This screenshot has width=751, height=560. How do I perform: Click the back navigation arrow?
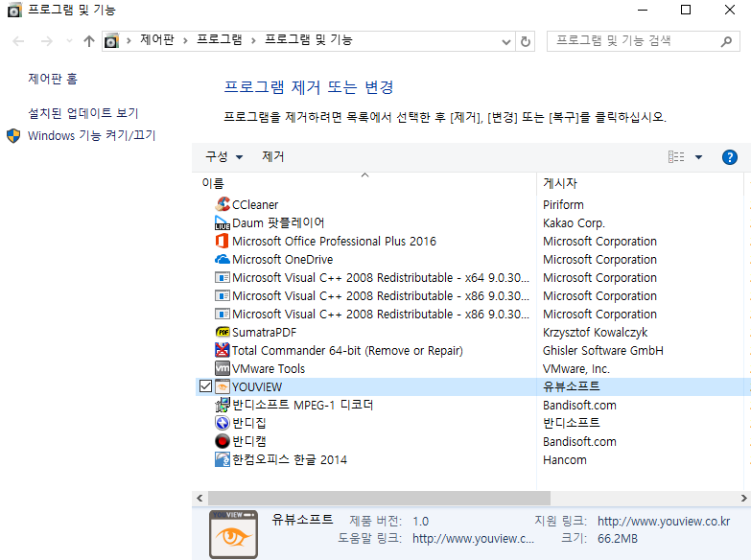(18, 41)
